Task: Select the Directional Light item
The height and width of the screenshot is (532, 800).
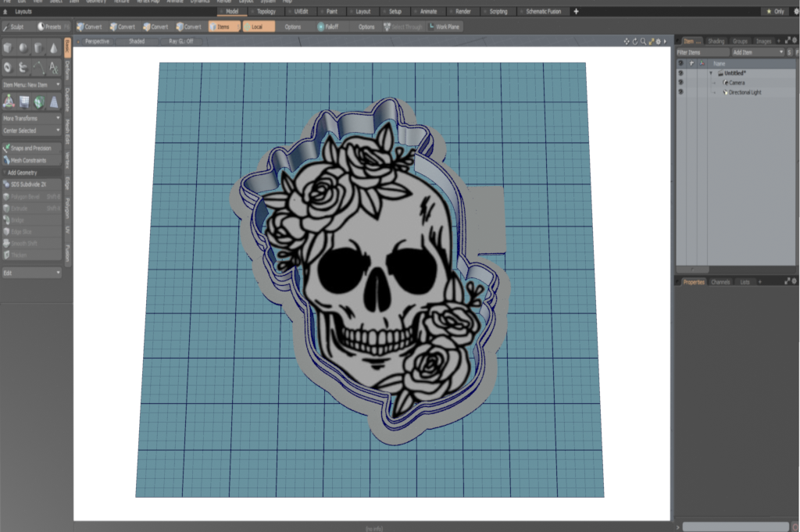Action: click(x=745, y=92)
